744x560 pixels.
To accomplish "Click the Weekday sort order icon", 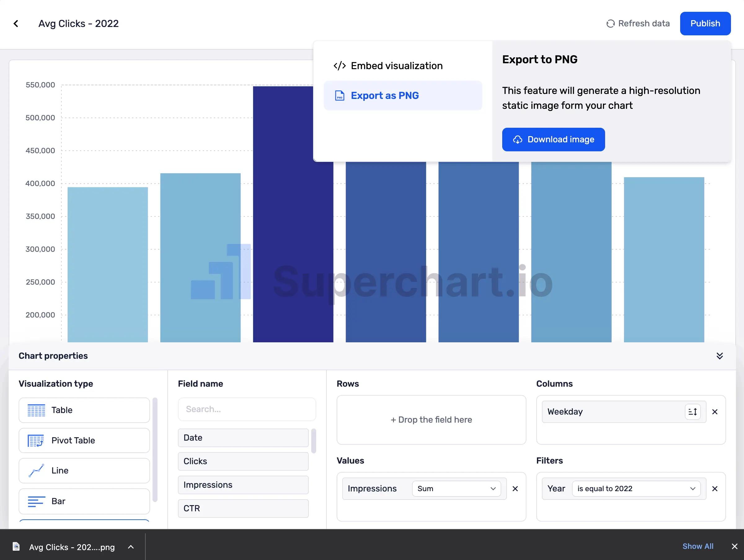I will [693, 412].
